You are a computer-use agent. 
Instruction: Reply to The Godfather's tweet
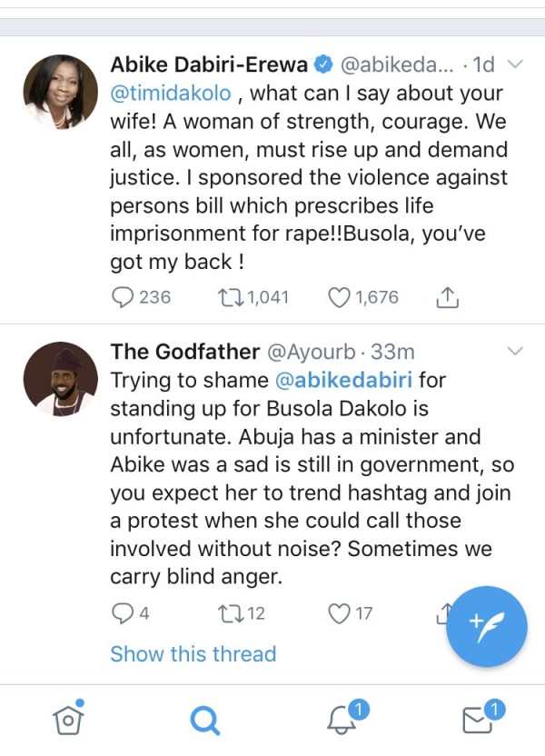pos(122,614)
